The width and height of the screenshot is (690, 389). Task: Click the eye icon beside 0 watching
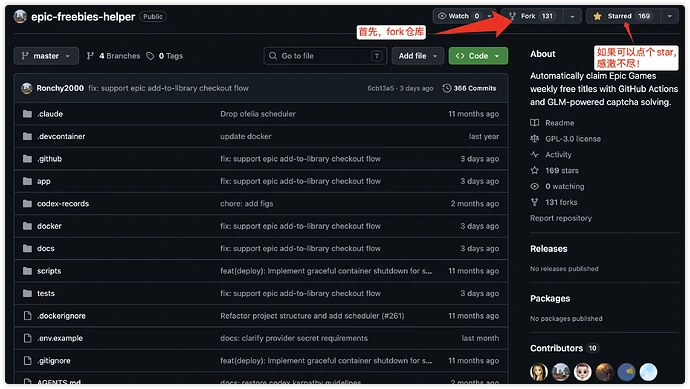535,187
